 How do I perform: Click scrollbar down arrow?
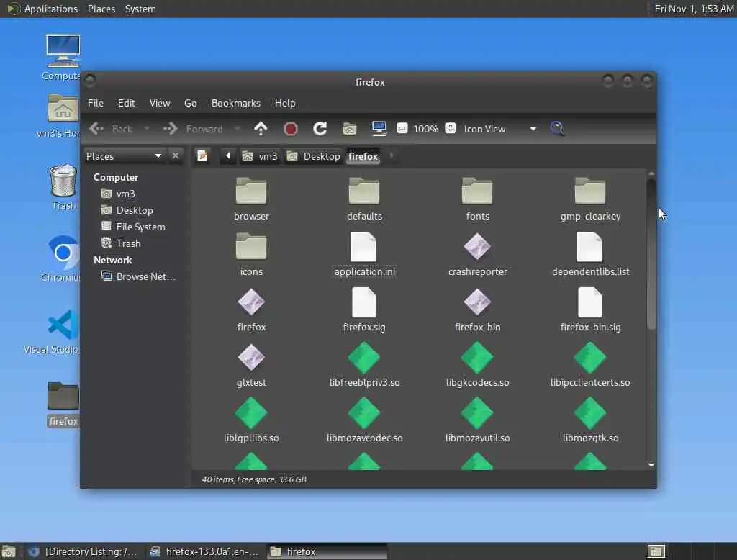click(x=651, y=464)
